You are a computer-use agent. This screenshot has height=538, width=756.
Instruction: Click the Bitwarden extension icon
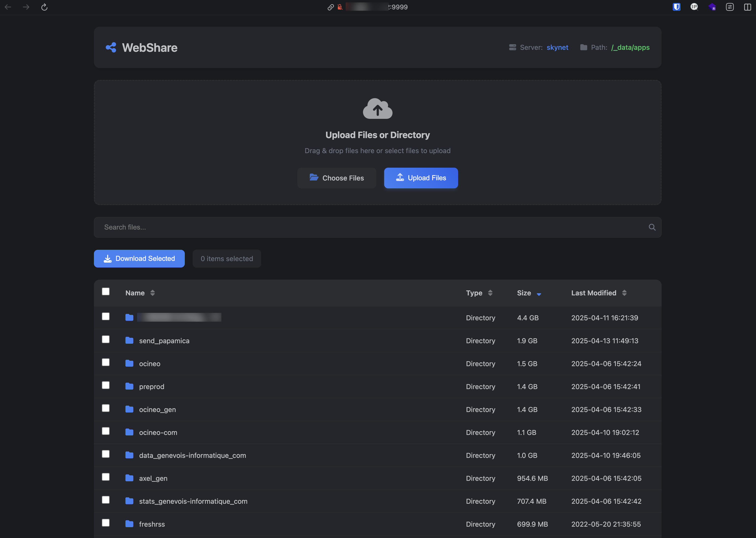(676, 7)
